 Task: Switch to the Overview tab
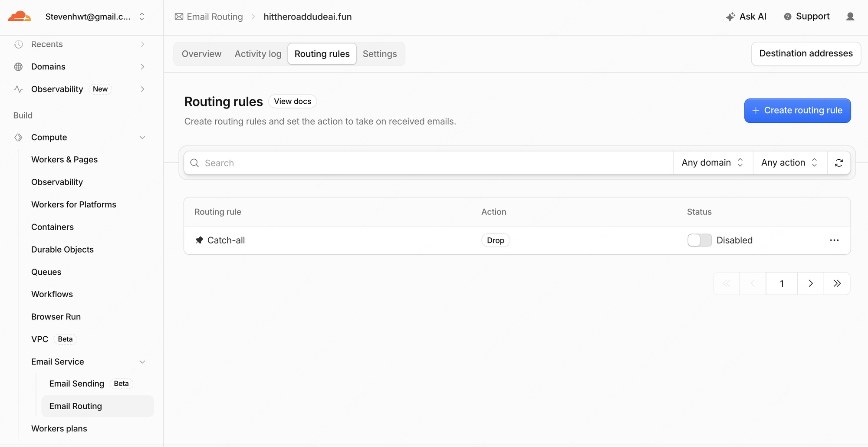pyautogui.click(x=201, y=54)
